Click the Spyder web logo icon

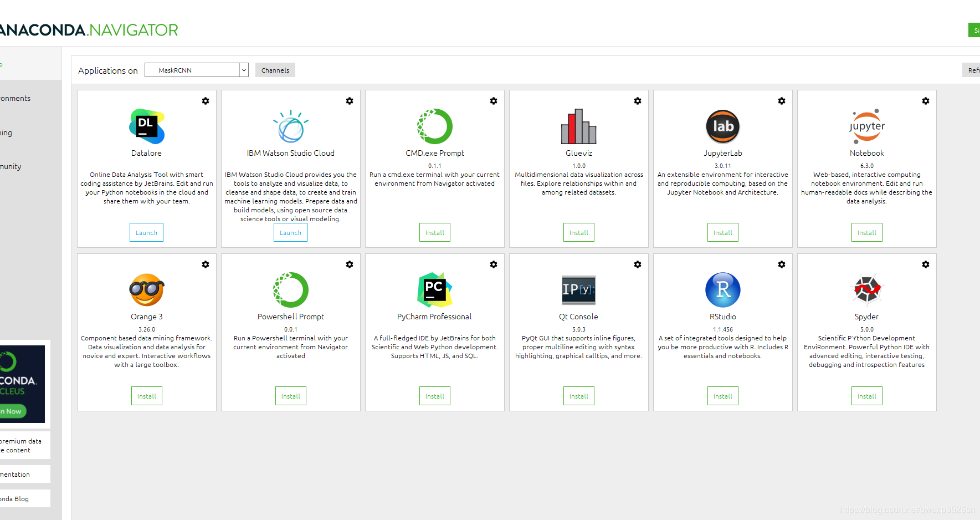pyautogui.click(x=867, y=290)
